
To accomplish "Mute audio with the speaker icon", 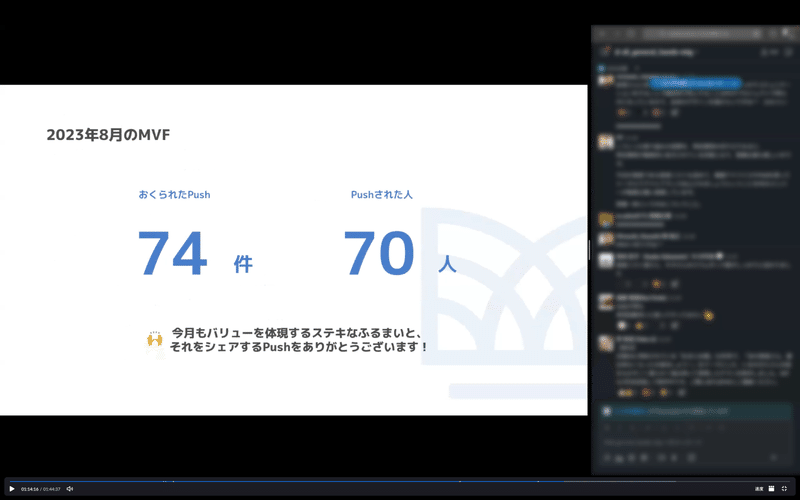I will tap(70, 489).
